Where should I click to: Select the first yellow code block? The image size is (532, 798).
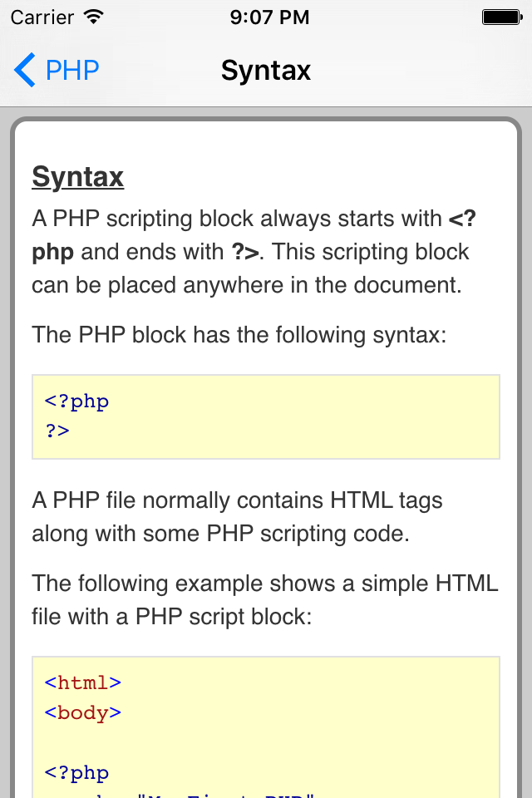(x=265, y=416)
